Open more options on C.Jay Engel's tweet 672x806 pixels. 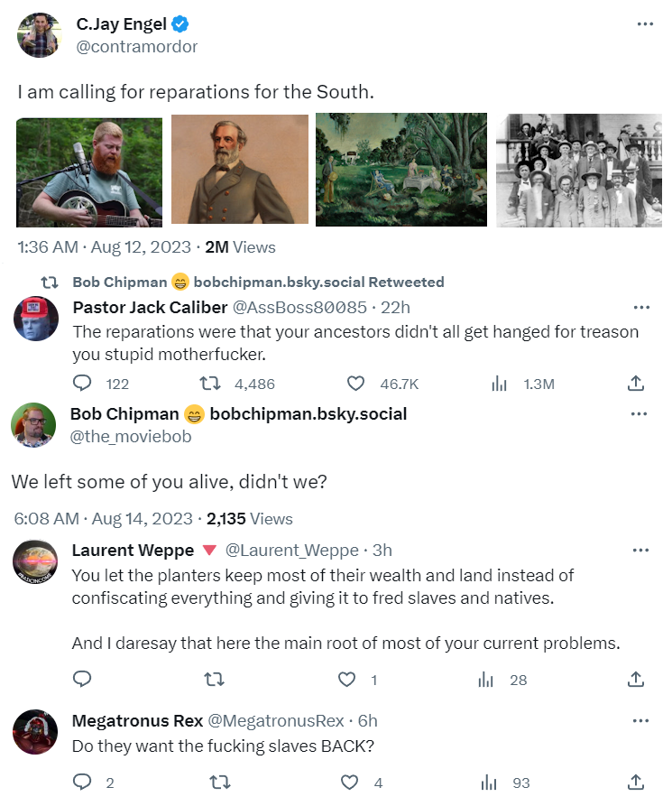coord(645,24)
